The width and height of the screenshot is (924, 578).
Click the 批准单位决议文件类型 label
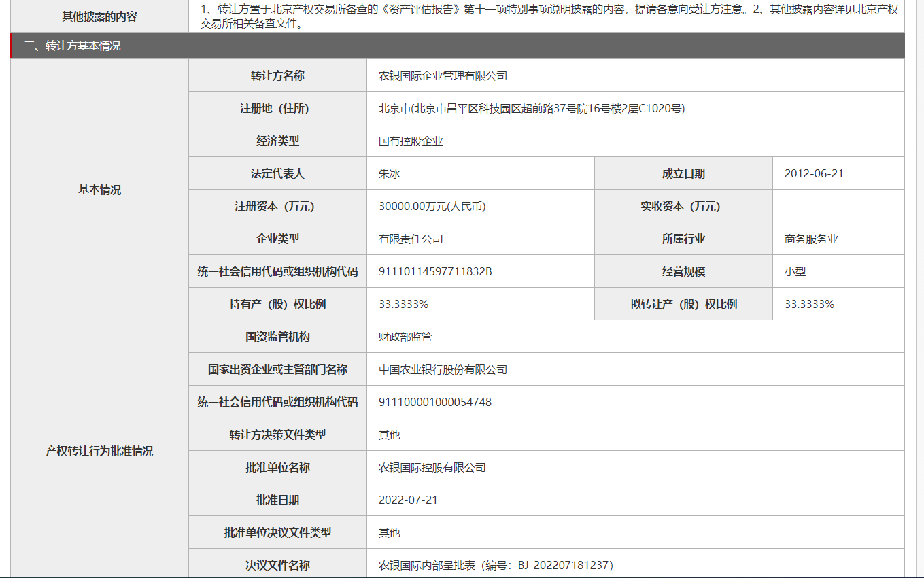click(277, 533)
